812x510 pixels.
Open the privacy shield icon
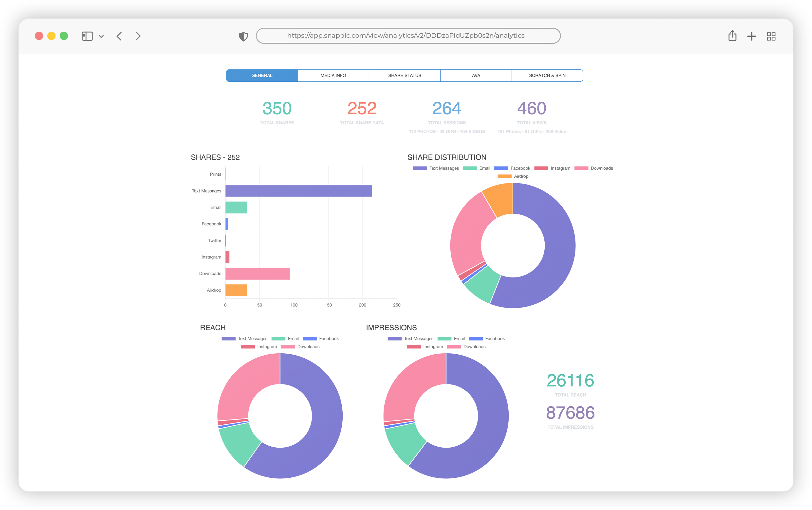pyautogui.click(x=243, y=36)
